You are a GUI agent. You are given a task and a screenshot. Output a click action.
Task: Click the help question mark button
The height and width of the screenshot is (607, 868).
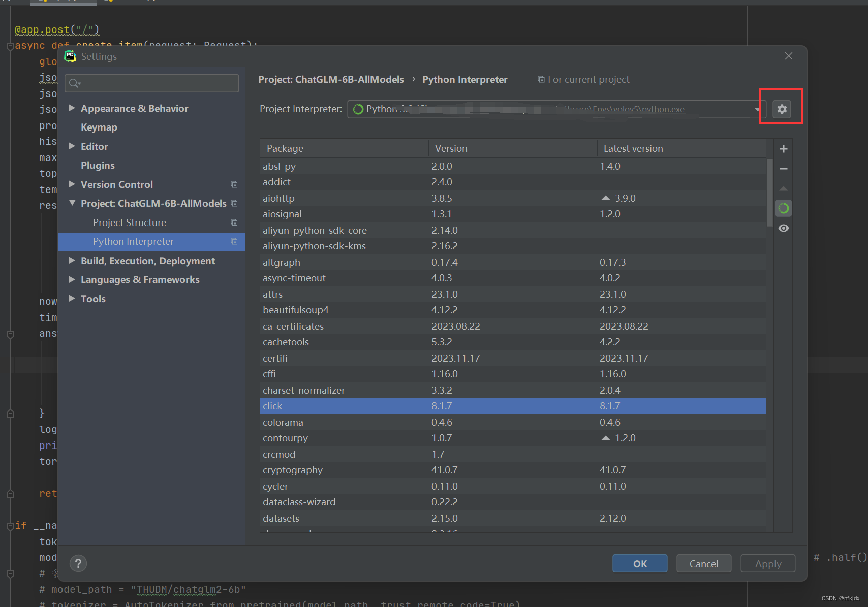click(78, 563)
